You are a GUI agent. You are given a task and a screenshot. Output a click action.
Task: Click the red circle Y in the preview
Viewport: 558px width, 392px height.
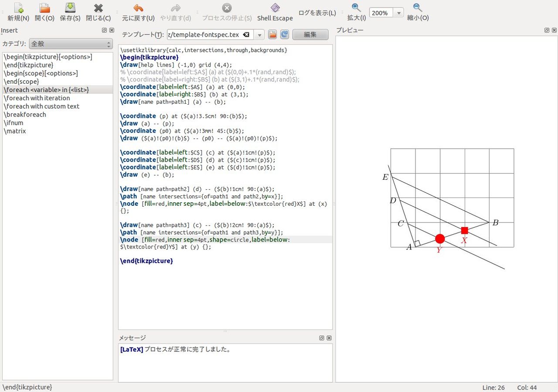click(440, 239)
